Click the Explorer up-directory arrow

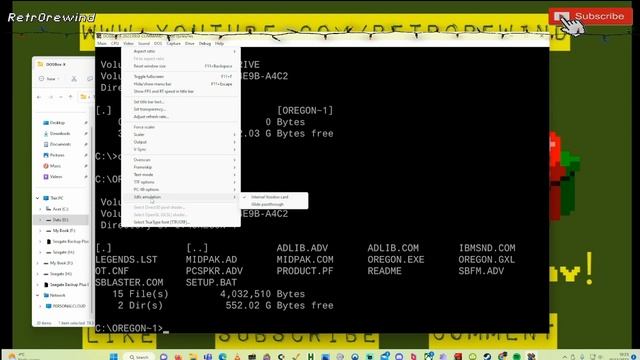[x=70, y=97]
